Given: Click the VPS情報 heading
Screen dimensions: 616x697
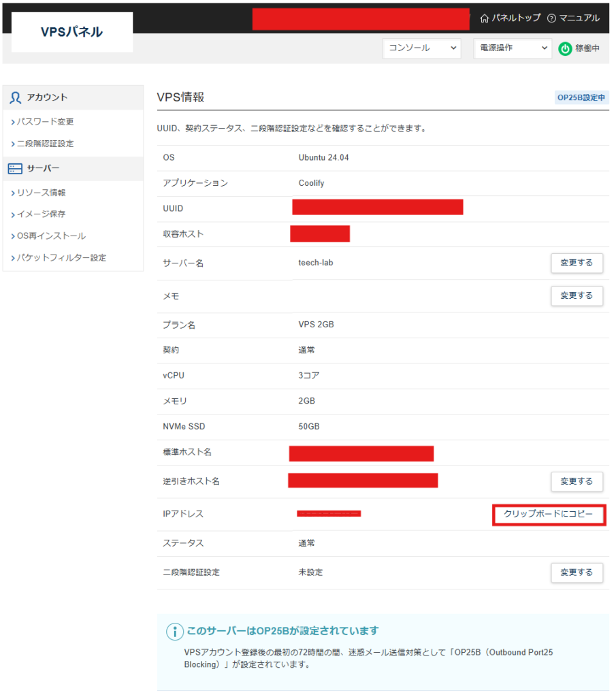Looking at the screenshot, I should tap(180, 97).
